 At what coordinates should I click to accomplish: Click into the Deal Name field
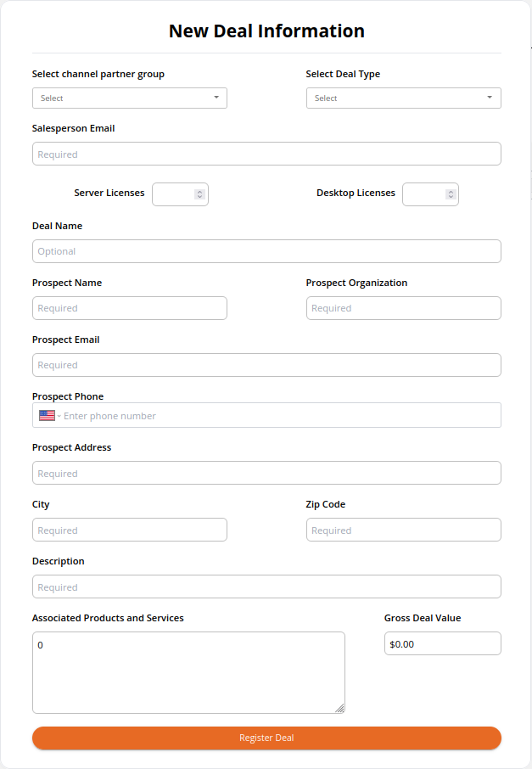pyautogui.click(x=266, y=251)
